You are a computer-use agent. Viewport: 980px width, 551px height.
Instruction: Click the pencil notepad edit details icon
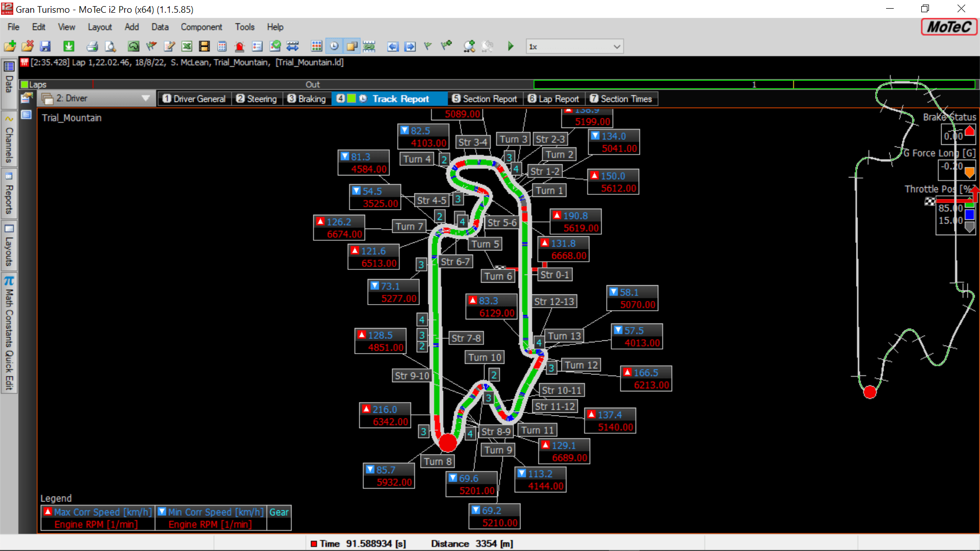169,46
